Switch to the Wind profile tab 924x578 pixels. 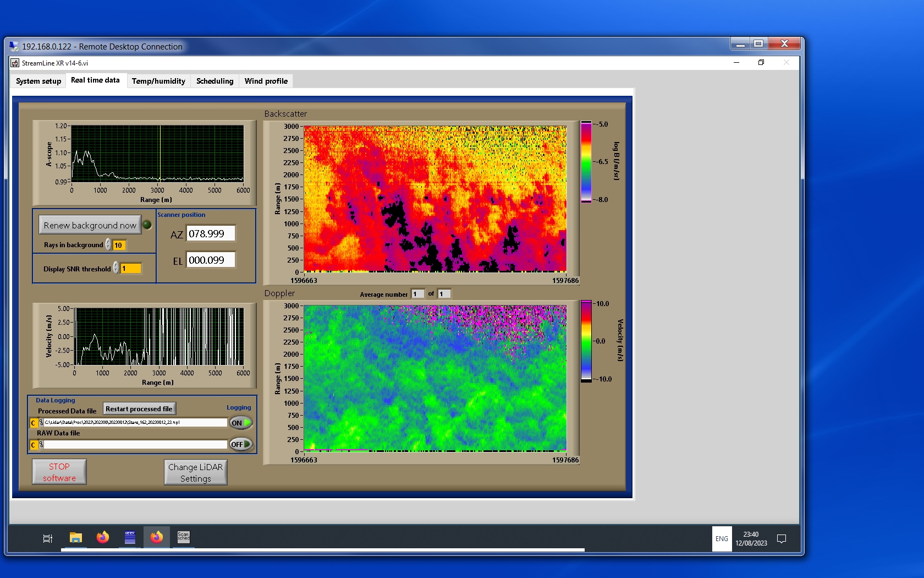tap(266, 81)
